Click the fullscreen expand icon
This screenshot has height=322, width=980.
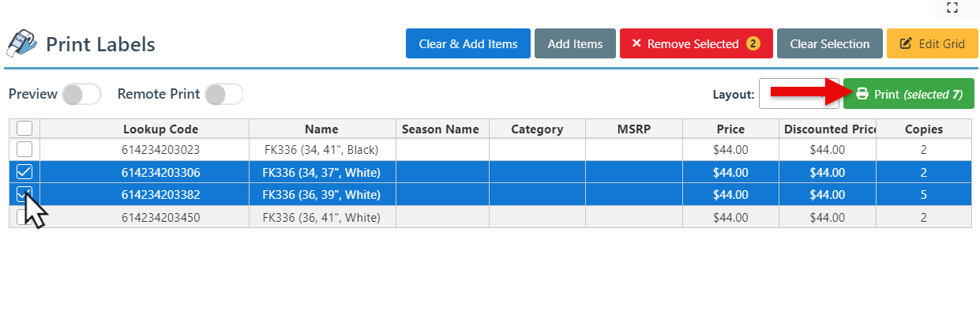[x=952, y=7]
